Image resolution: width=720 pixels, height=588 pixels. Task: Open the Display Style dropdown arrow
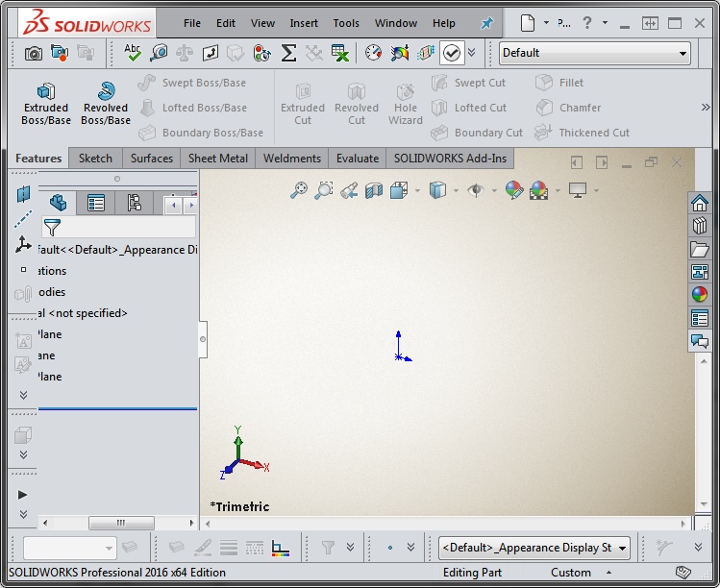456,190
